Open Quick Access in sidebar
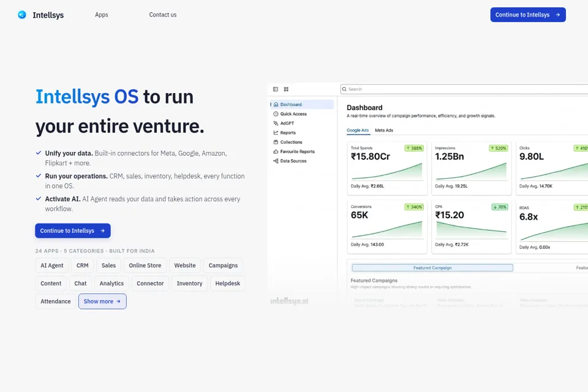The width and height of the screenshot is (588, 392). click(293, 114)
